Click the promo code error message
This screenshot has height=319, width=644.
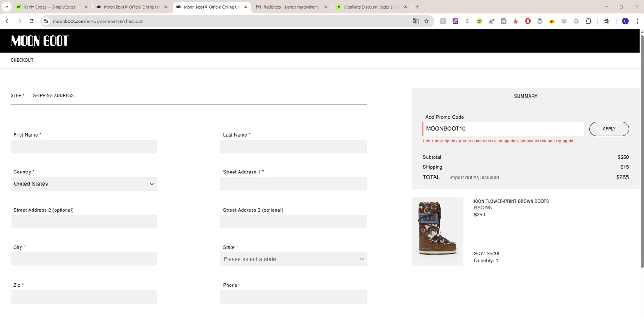point(498,141)
